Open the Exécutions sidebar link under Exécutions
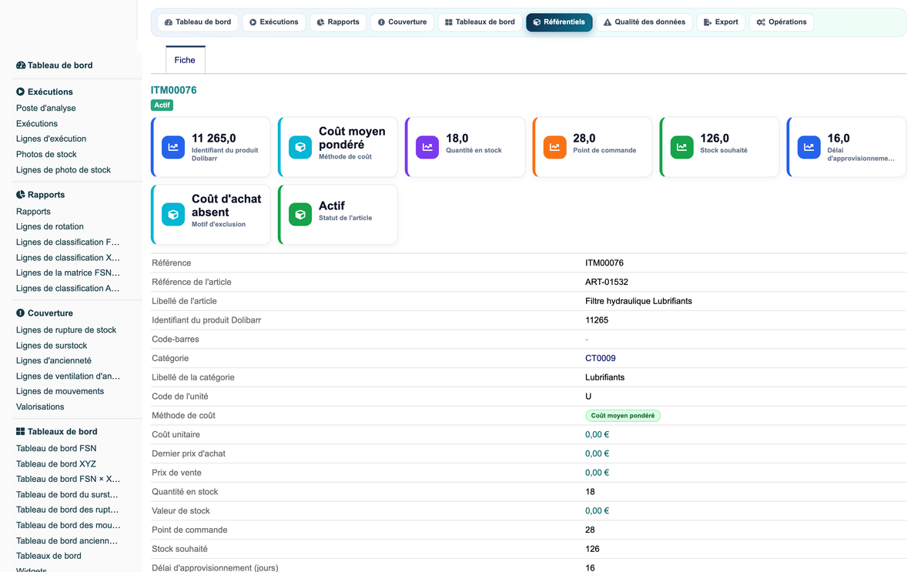 37,124
